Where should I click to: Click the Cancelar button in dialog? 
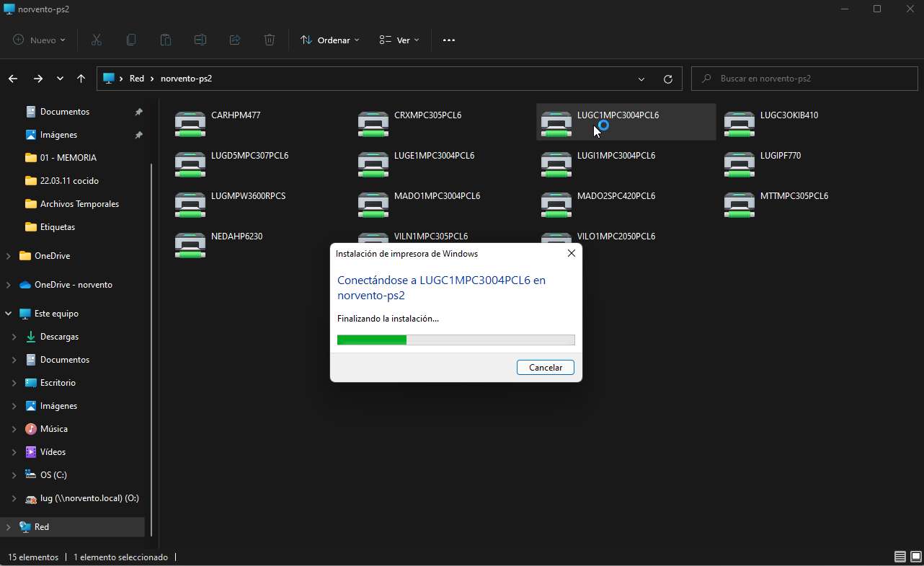[x=546, y=368]
